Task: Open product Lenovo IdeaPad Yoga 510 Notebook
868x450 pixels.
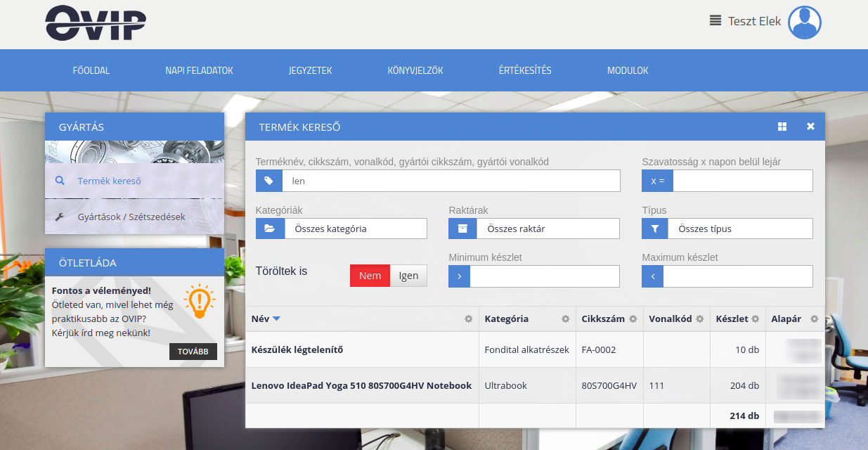Action: click(x=361, y=385)
